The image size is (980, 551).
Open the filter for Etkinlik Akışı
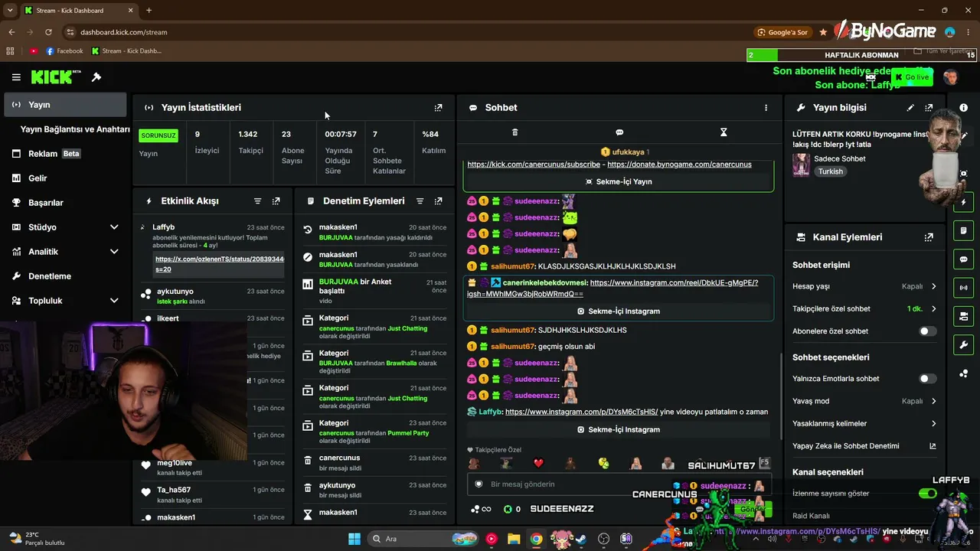(x=257, y=201)
